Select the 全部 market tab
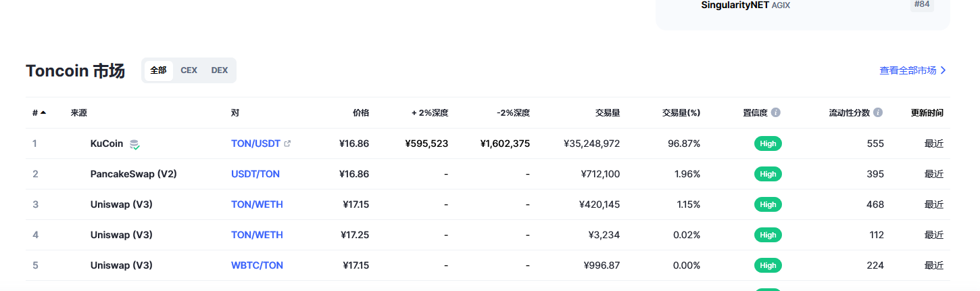The image size is (980, 291). [158, 70]
